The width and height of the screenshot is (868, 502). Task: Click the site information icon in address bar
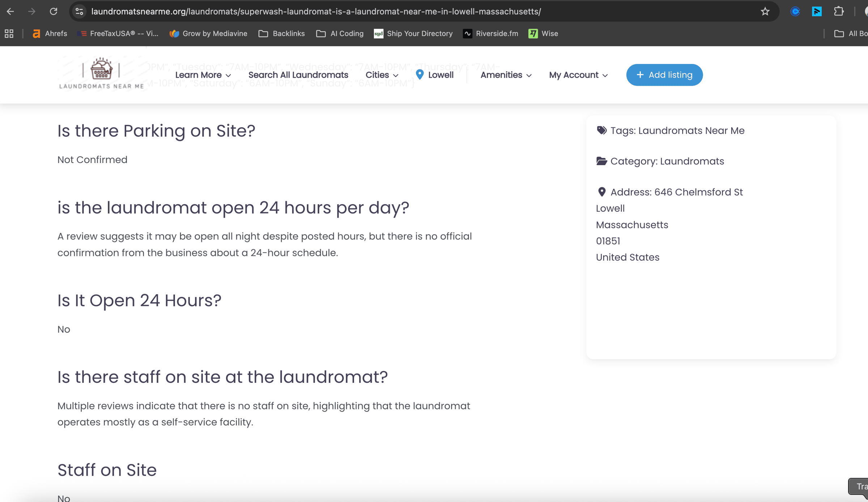tap(79, 12)
